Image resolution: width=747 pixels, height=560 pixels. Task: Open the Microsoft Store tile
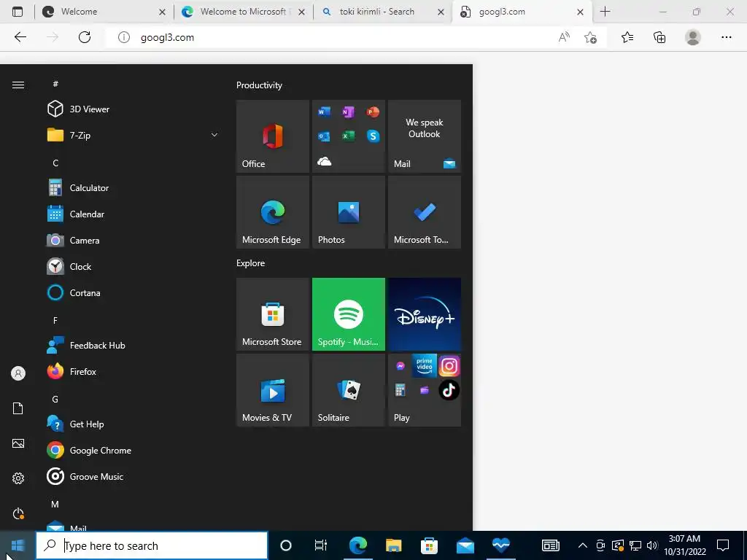click(273, 314)
